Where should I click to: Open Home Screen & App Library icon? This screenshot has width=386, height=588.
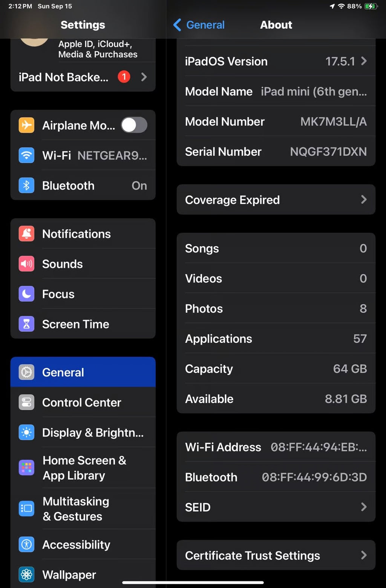pos(26,468)
